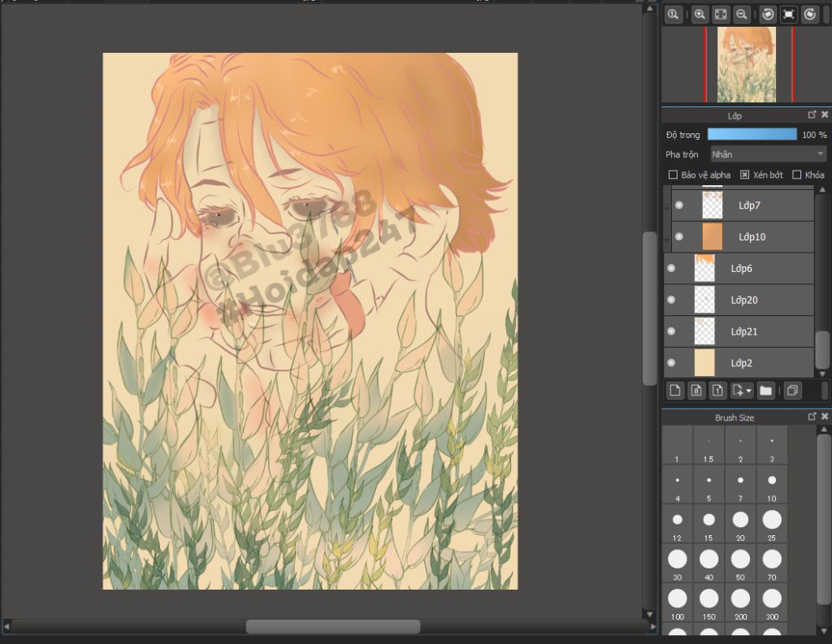Hide layer Lớp7
This screenshot has height=644, width=832.
pyautogui.click(x=679, y=205)
